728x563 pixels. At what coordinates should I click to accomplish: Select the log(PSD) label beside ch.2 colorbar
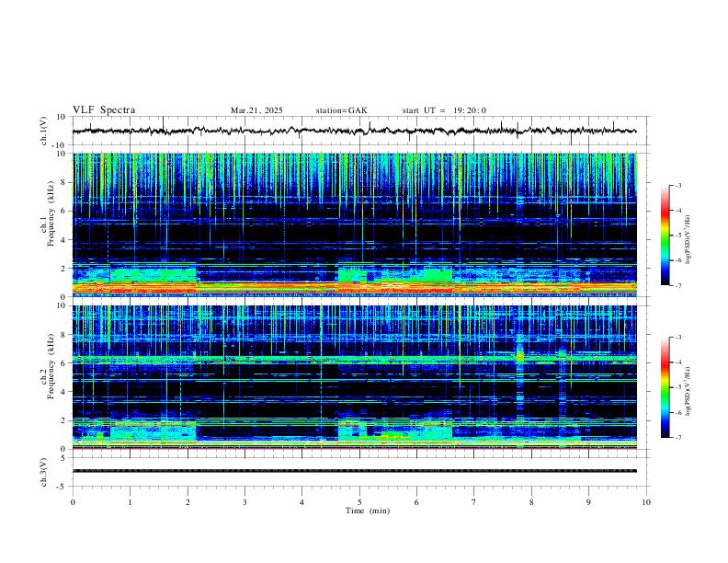click(688, 392)
